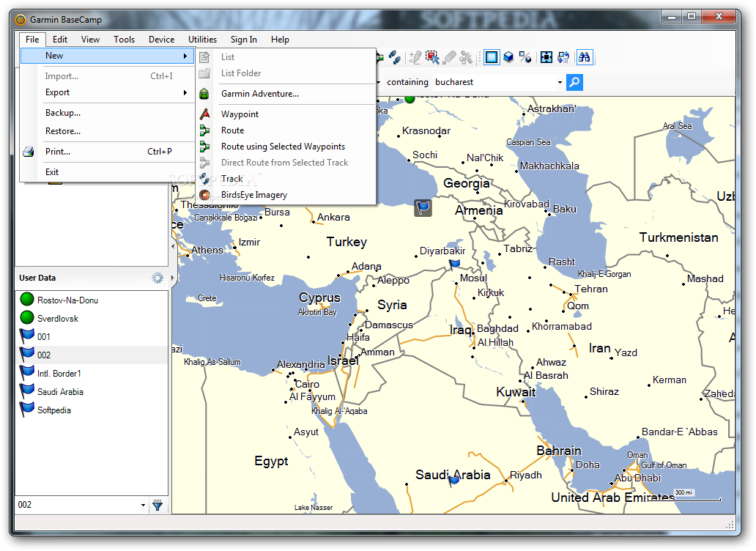This screenshot has height=551, width=756.
Task: Select the grayed-out Insert (pencil) tool
Action: (415, 57)
